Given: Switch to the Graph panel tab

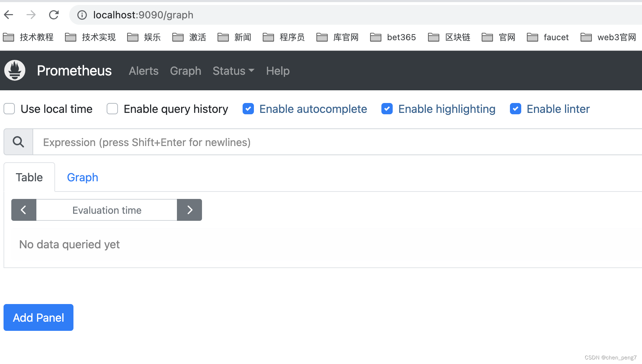Looking at the screenshot, I should (83, 177).
